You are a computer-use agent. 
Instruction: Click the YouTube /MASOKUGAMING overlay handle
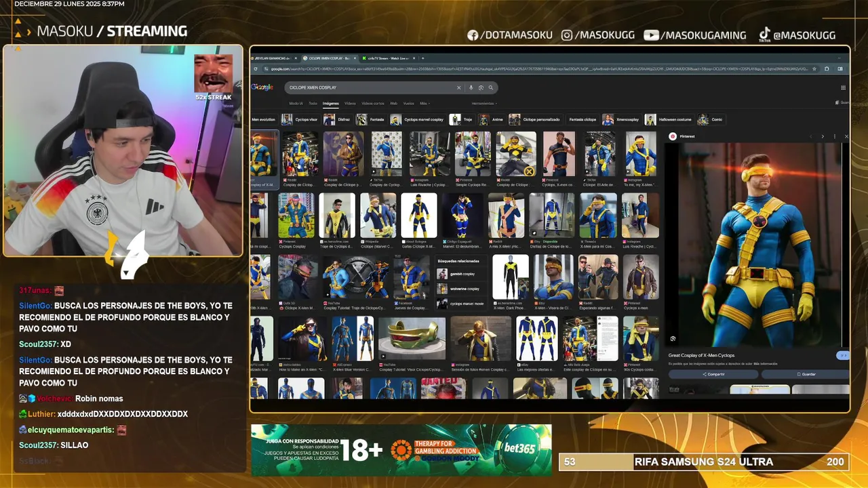click(695, 35)
